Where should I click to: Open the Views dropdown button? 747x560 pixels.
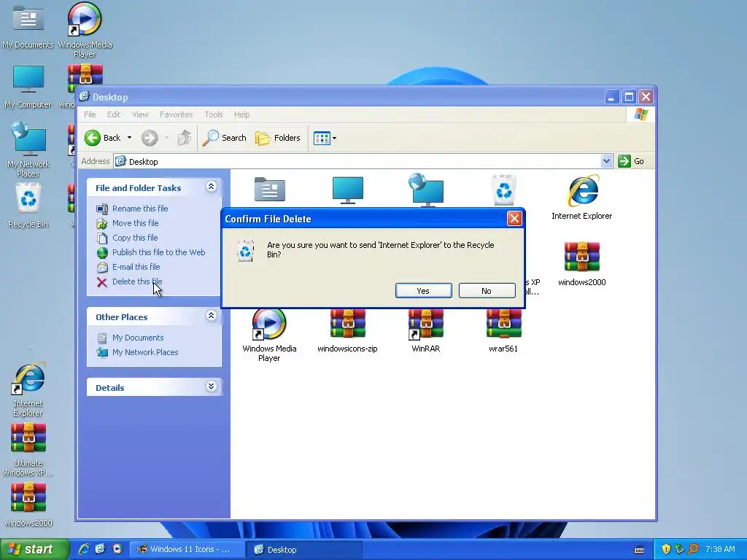325,138
